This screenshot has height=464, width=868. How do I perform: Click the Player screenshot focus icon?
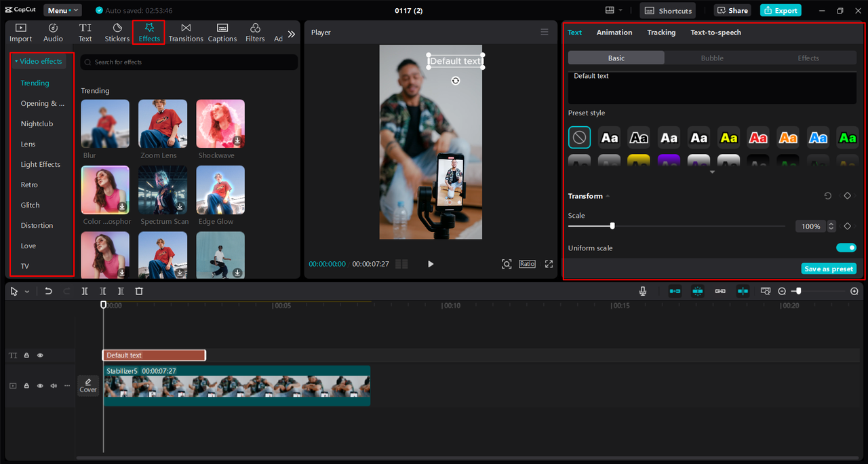coord(507,264)
